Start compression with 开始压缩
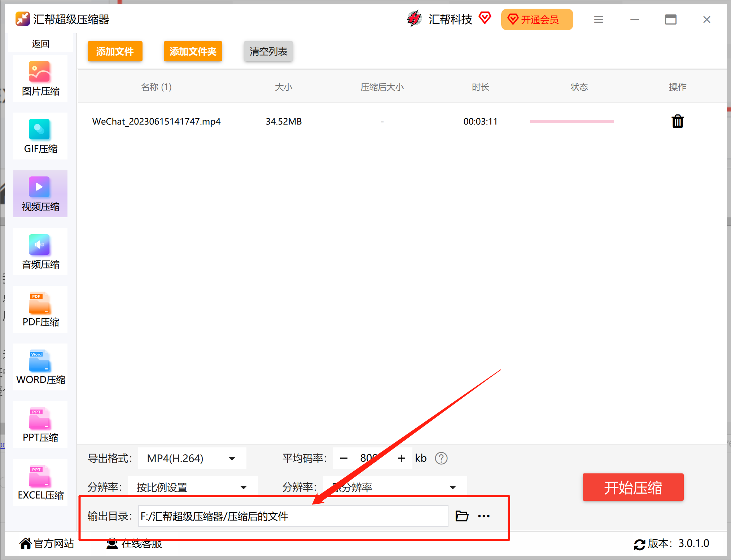The image size is (731, 560). tap(633, 487)
